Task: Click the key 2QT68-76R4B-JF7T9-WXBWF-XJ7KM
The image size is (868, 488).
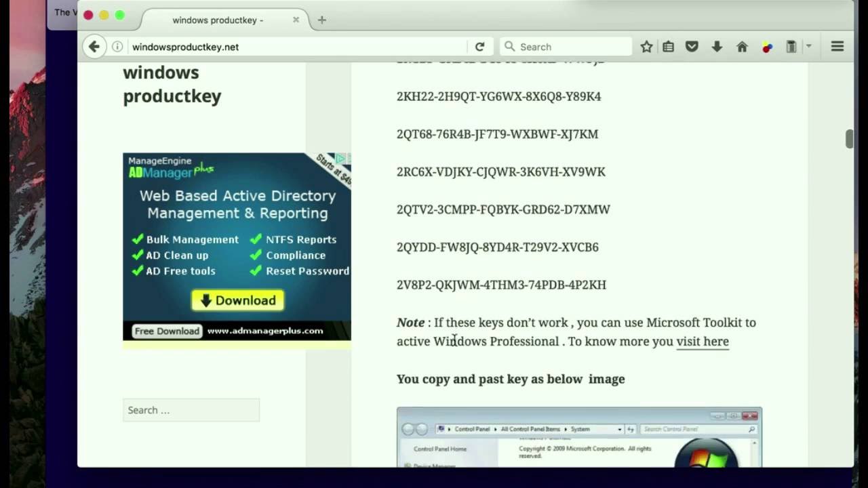Action: 497,134
